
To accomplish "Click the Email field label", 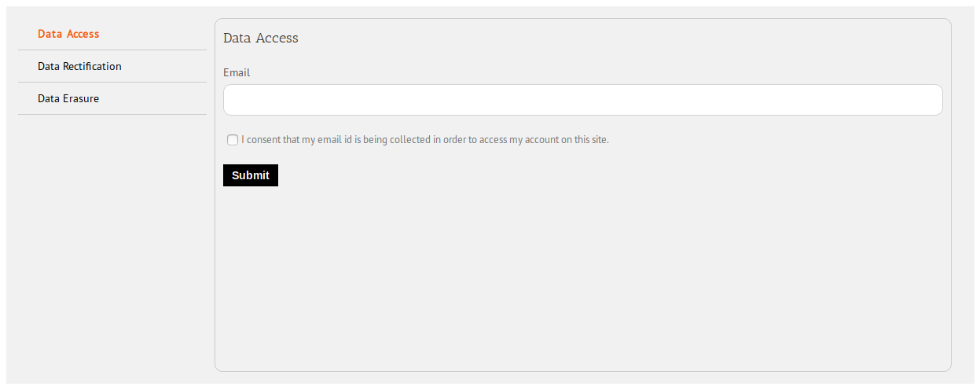I will pyautogui.click(x=237, y=72).
